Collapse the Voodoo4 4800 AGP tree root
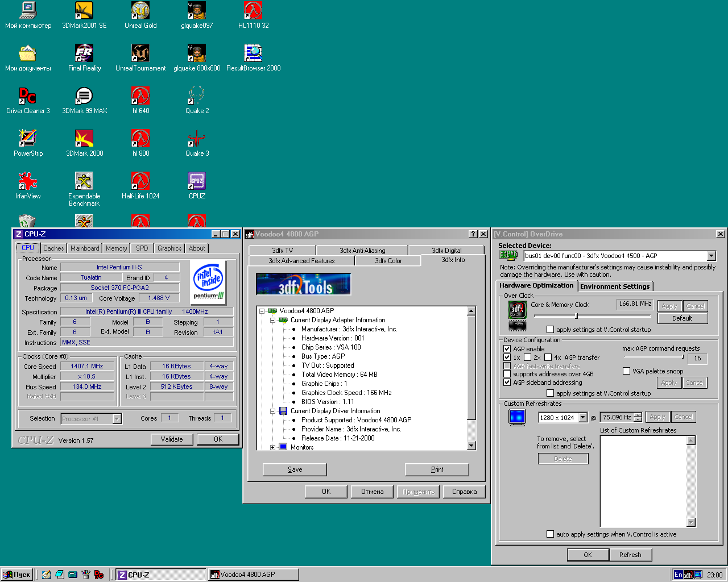This screenshot has width=728, height=582. 262,311
